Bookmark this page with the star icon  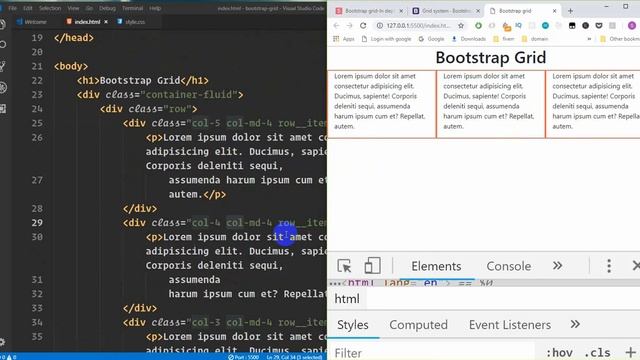(461, 25)
